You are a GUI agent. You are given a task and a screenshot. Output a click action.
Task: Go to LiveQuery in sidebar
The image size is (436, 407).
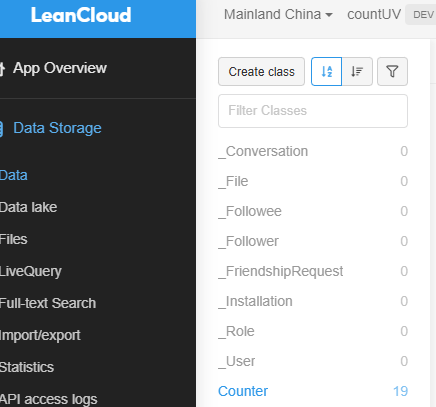tap(31, 271)
